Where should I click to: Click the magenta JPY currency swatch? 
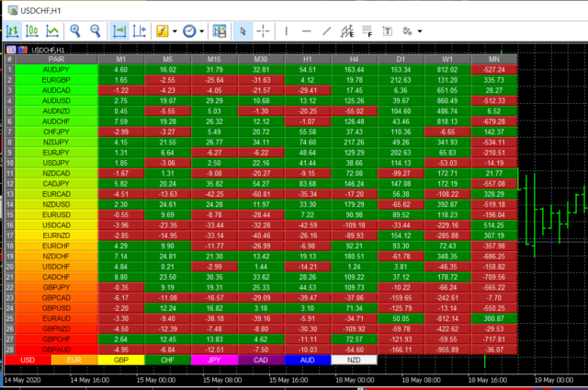coord(214,360)
